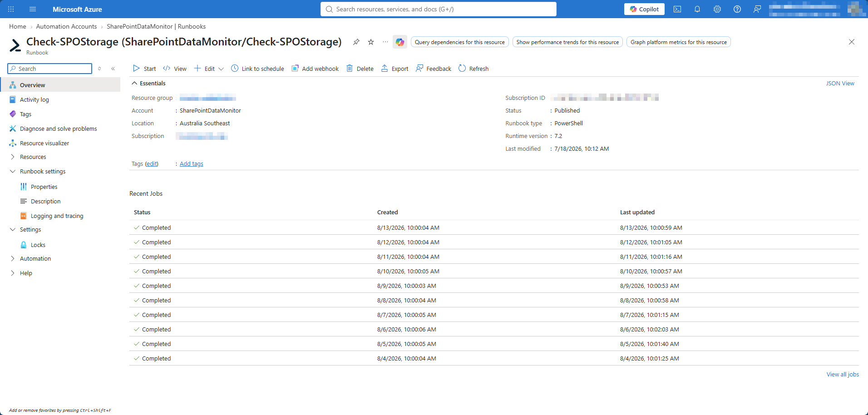The width and height of the screenshot is (868, 415).
Task: Pin the Check-SPOStorage runbook to dashboard
Action: click(356, 42)
